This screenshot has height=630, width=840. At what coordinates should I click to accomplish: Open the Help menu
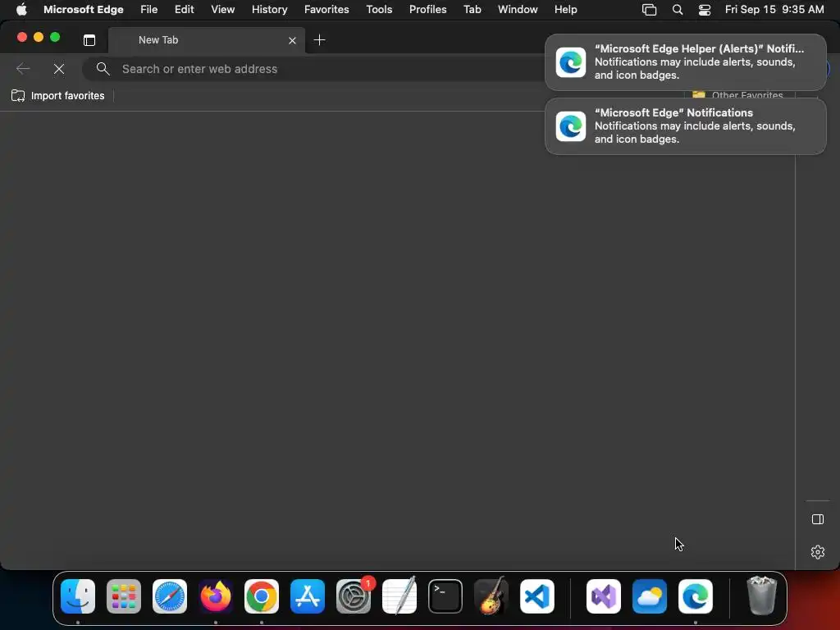(x=566, y=10)
